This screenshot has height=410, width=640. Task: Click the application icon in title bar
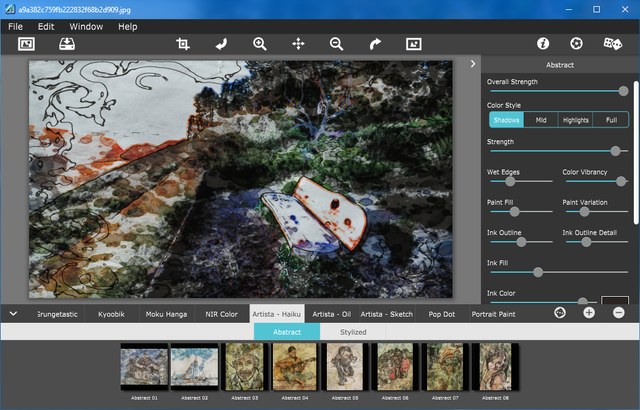[x=10, y=9]
